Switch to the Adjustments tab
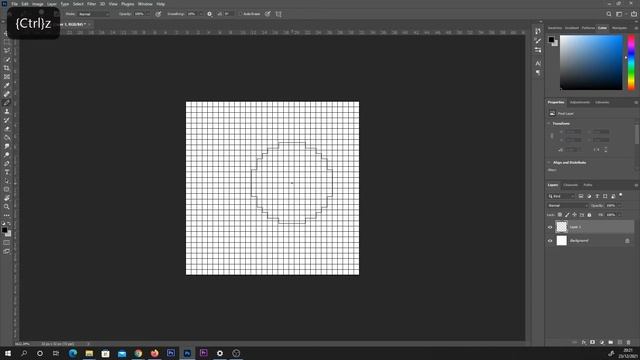This screenshot has width=640, height=360. click(x=580, y=102)
